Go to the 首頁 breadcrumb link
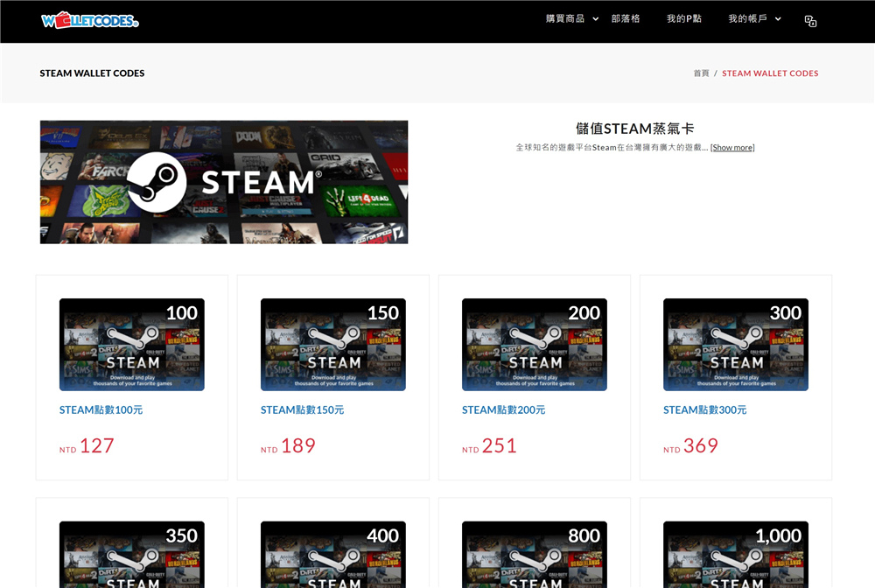Screen dimensions: 875x588 pos(701,73)
